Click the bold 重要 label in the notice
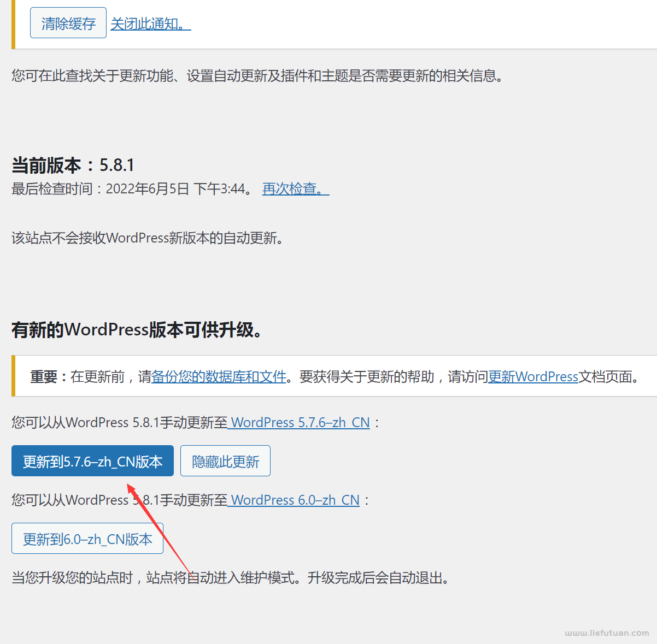 [44, 377]
